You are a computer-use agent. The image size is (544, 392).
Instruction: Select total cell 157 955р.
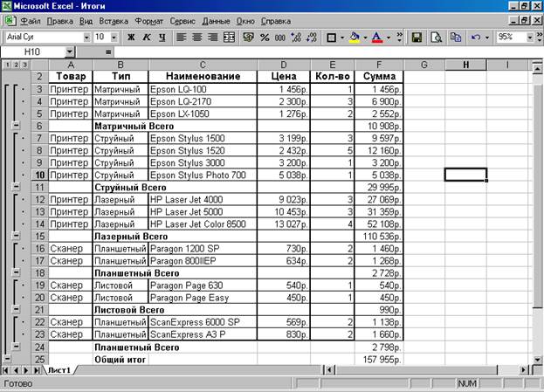(x=379, y=360)
